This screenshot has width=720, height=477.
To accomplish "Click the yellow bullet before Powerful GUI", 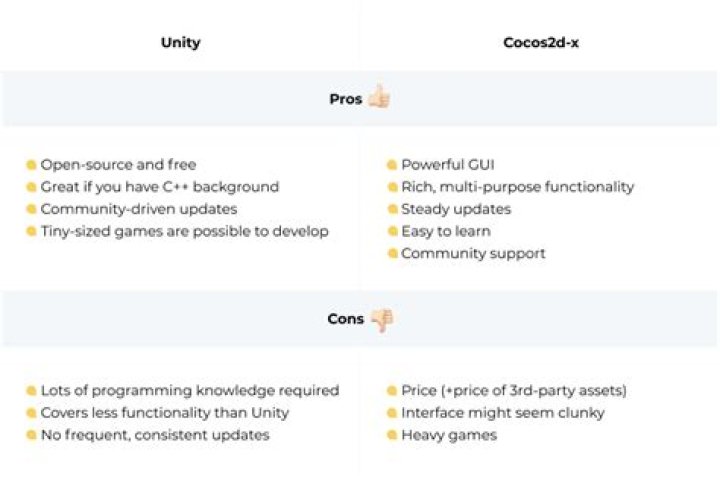I will [x=392, y=165].
